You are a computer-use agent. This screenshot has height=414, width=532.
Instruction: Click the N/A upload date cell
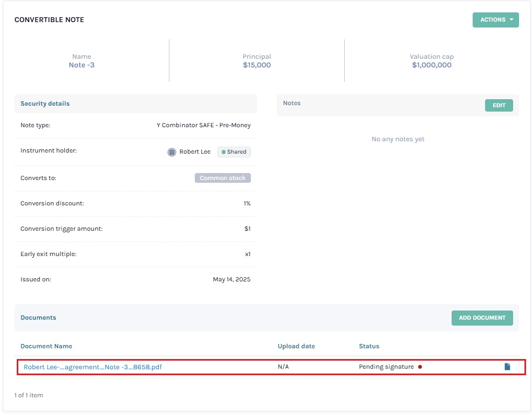(x=283, y=367)
